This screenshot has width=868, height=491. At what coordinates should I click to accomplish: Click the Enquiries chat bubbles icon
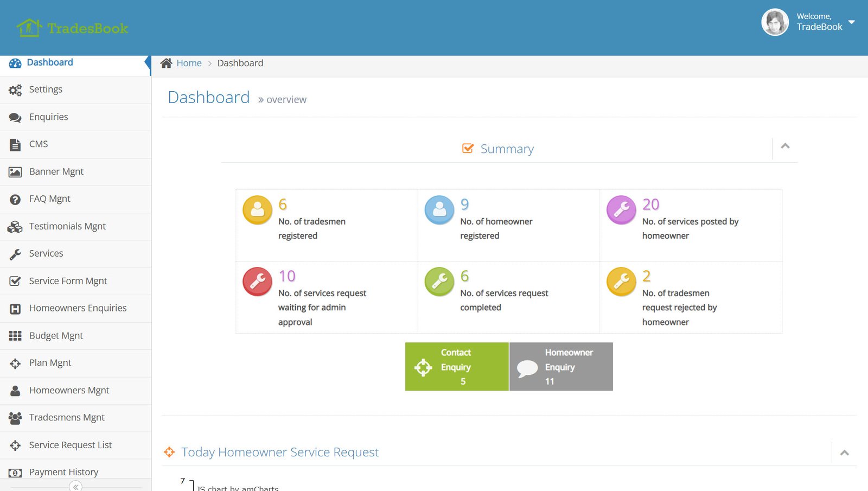click(15, 118)
